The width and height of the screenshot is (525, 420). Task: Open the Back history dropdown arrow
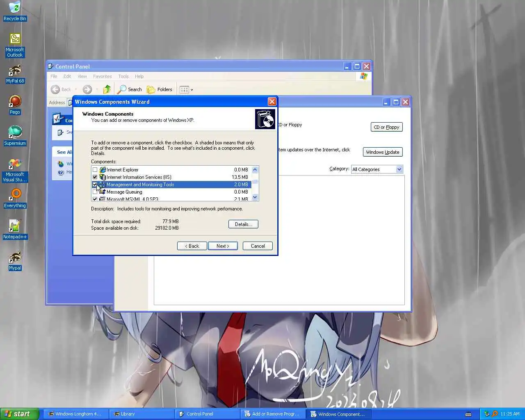[x=76, y=89]
